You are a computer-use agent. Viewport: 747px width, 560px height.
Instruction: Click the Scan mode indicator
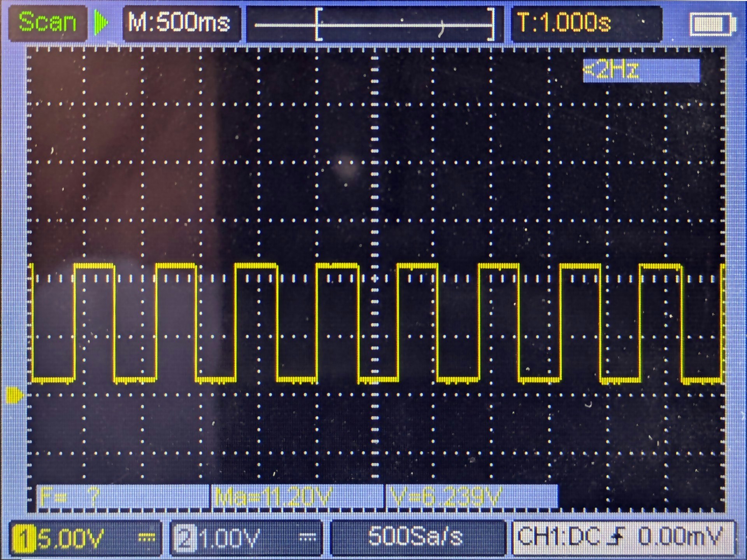47,22
